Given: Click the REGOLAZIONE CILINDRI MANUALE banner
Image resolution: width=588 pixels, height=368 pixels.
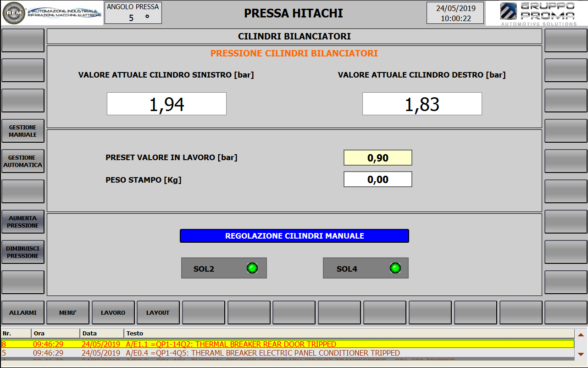Looking at the screenshot, I should point(294,236).
